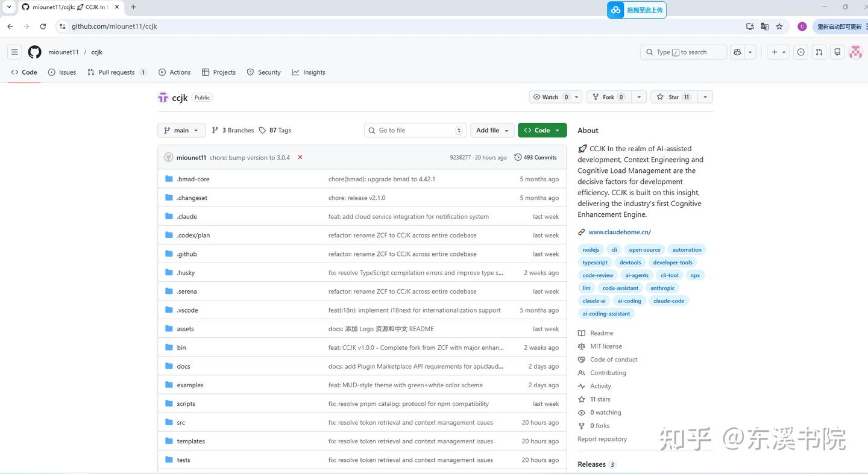This screenshot has height=474, width=868.
Task: Open the green Code dropdown
Action: pos(542,130)
